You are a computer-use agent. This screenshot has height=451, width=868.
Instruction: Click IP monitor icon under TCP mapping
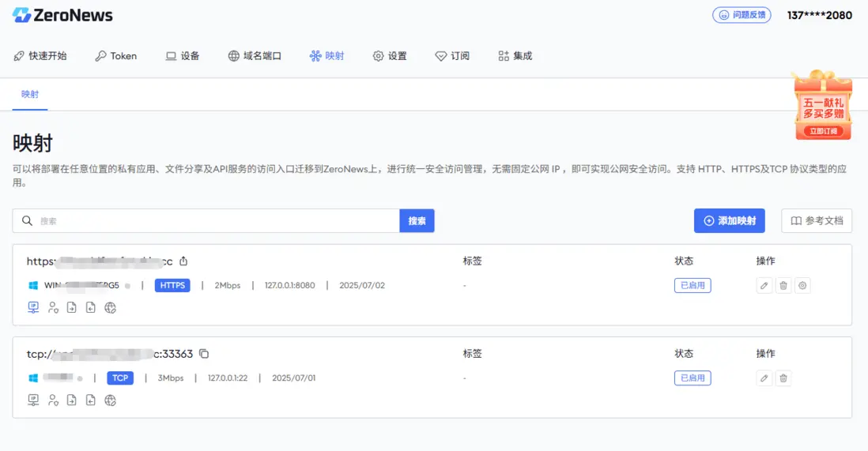coord(33,400)
